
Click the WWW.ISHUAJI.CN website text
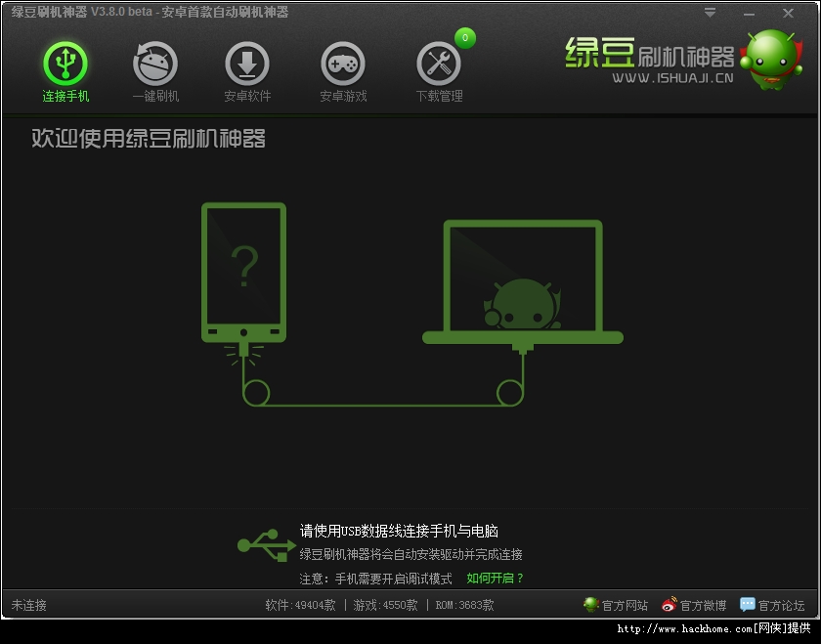(x=672, y=78)
